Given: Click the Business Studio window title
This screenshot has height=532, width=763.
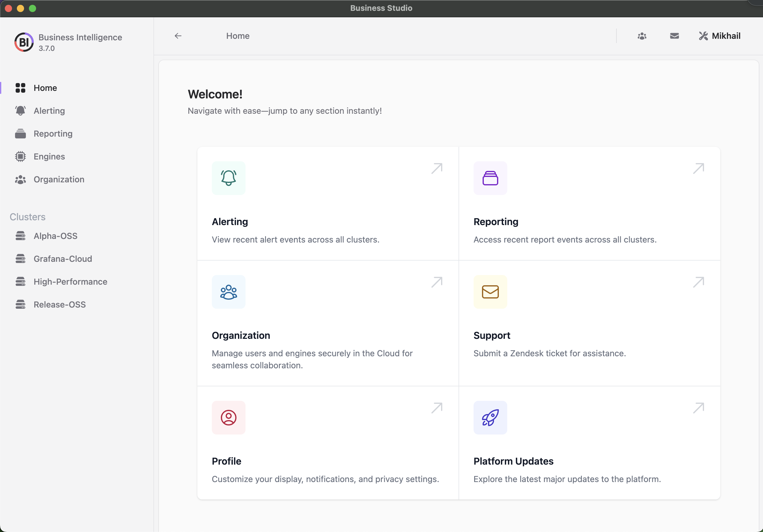Looking at the screenshot, I should [381, 8].
